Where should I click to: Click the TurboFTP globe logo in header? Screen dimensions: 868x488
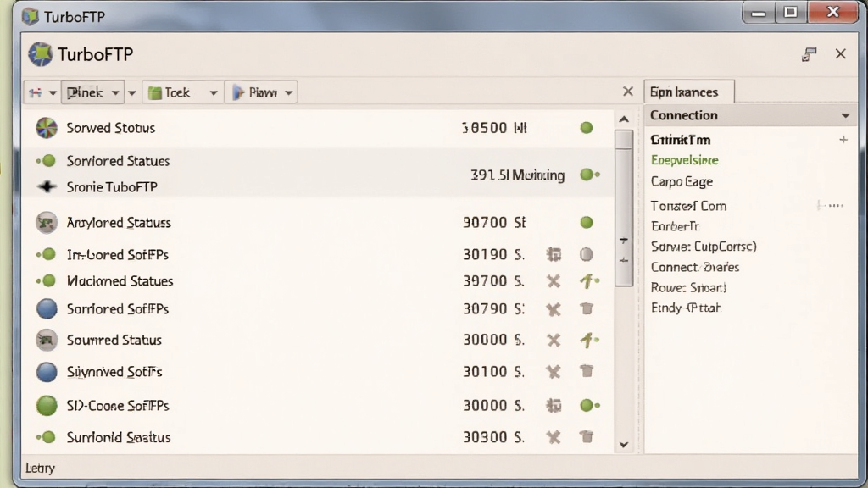[x=41, y=54]
